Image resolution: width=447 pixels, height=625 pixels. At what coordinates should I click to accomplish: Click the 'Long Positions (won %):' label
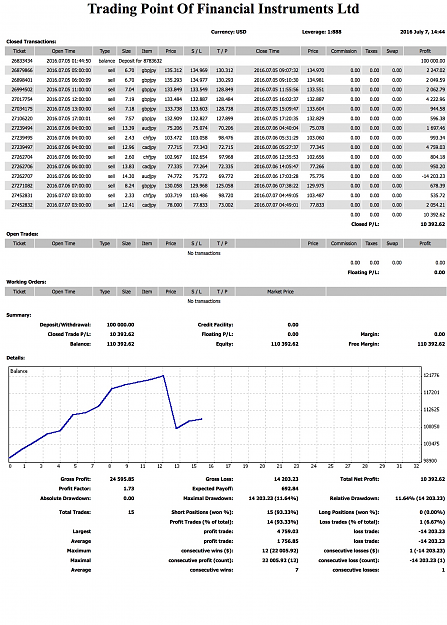[x=349, y=512]
